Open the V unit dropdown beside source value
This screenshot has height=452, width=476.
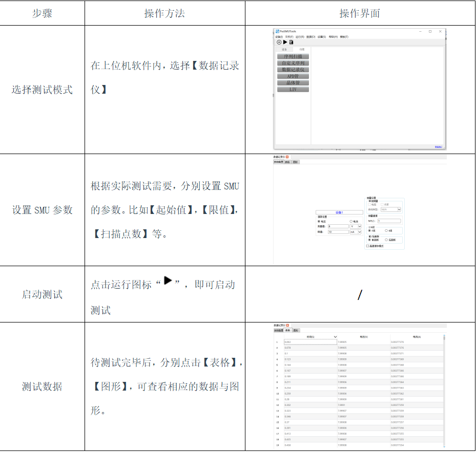click(x=359, y=226)
